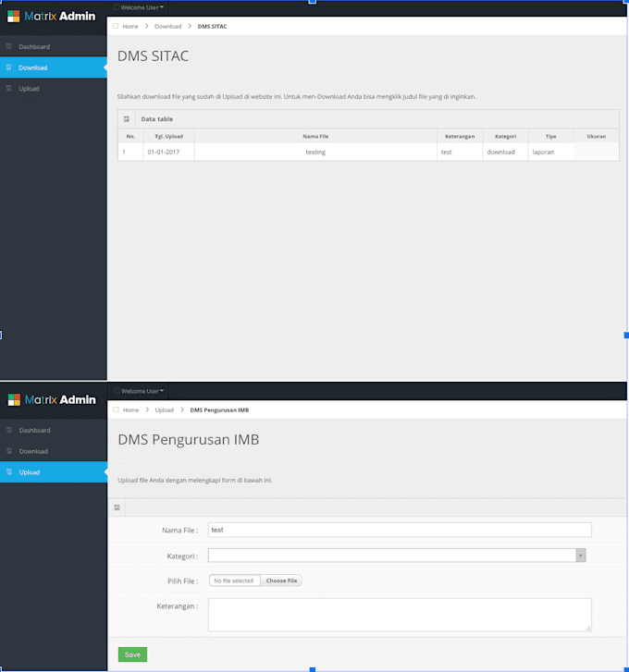Click the Matrix Admin logo in the bottom panel
This screenshot has width=629, height=672.
[x=52, y=400]
